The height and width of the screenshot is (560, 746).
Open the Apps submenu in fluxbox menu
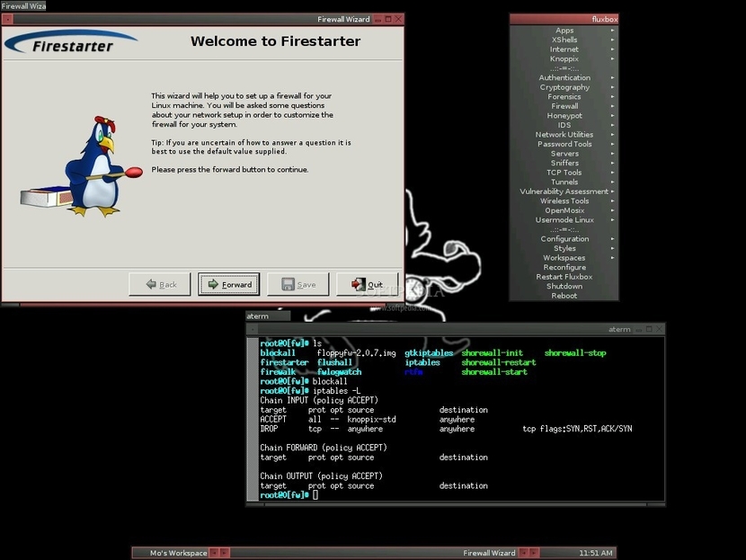tap(564, 30)
